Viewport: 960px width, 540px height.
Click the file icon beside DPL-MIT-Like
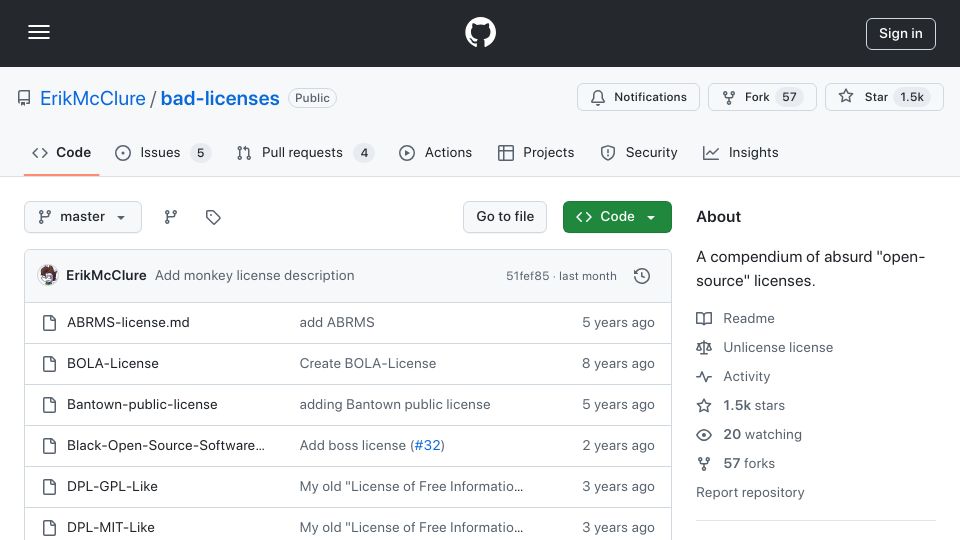(x=50, y=528)
